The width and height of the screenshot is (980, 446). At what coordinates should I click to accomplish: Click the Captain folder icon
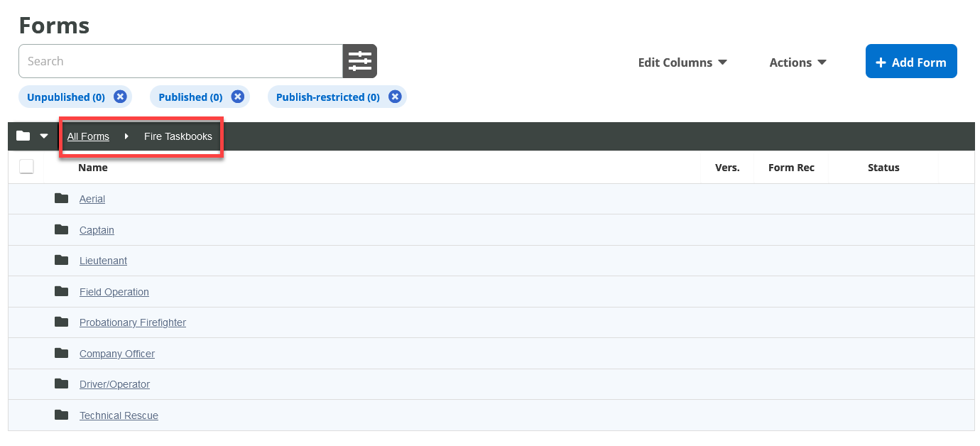[62, 229]
